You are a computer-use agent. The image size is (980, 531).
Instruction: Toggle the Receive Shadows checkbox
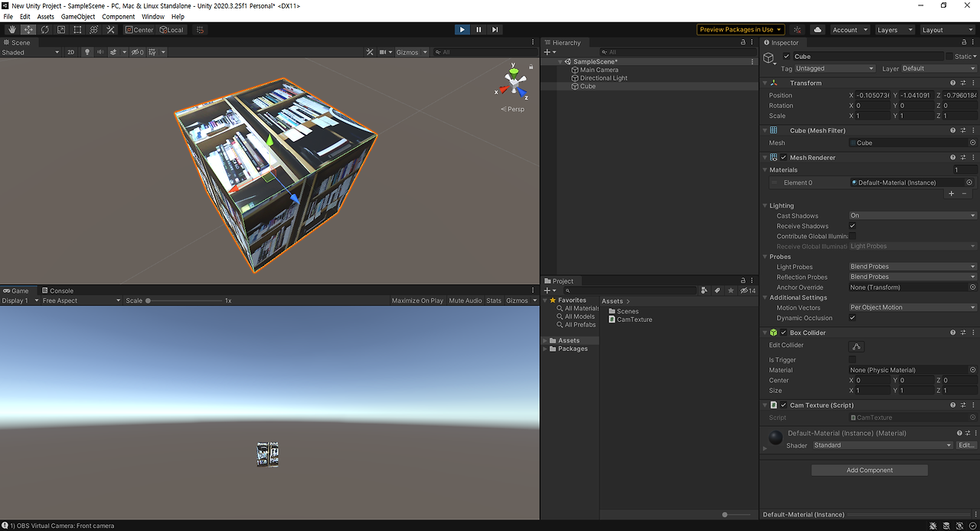point(851,225)
